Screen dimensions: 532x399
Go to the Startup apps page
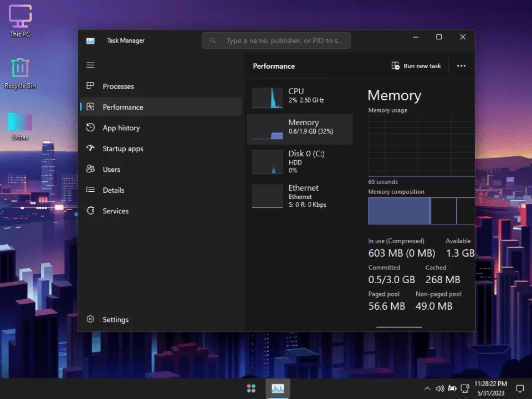pyautogui.click(x=161, y=149)
